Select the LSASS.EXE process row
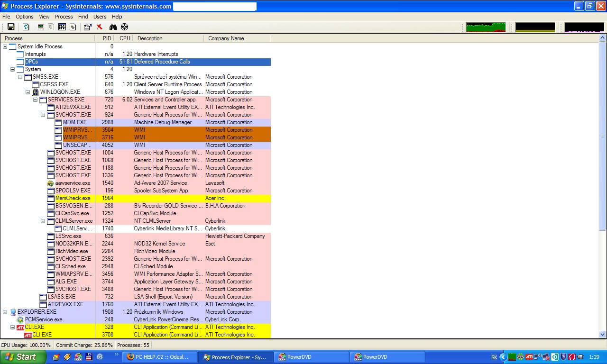607x364 pixels. click(136, 297)
